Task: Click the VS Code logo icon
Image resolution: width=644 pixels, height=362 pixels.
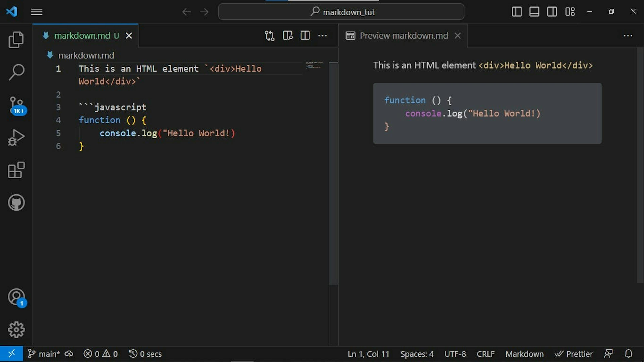Action: point(12,12)
